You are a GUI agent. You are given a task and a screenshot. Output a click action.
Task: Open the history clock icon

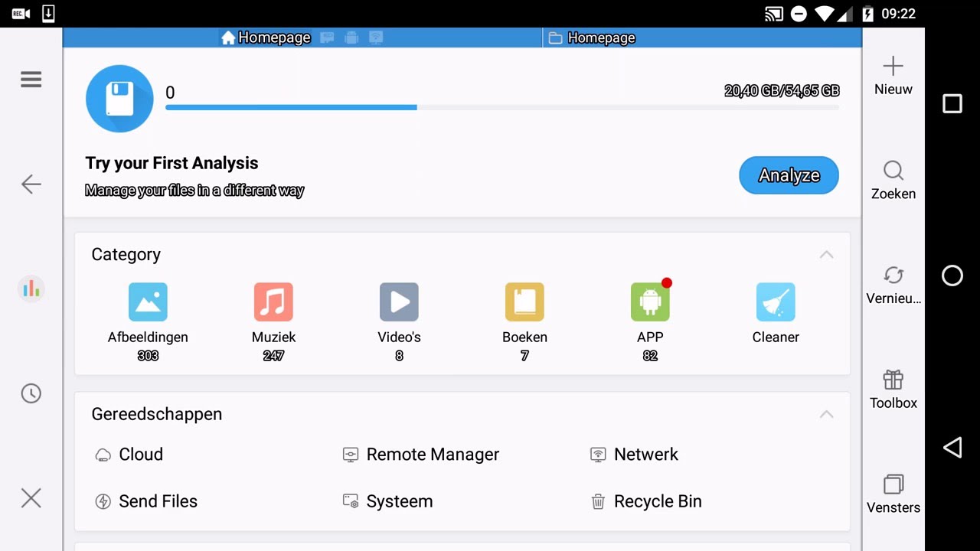point(31,393)
